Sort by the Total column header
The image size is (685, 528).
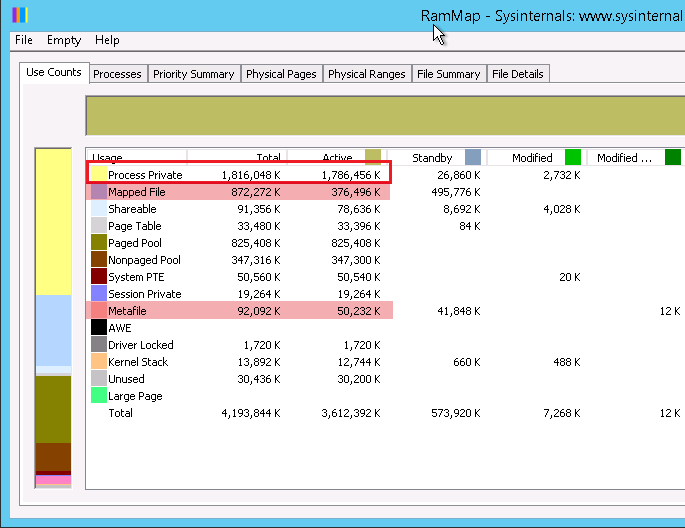point(237,157)
